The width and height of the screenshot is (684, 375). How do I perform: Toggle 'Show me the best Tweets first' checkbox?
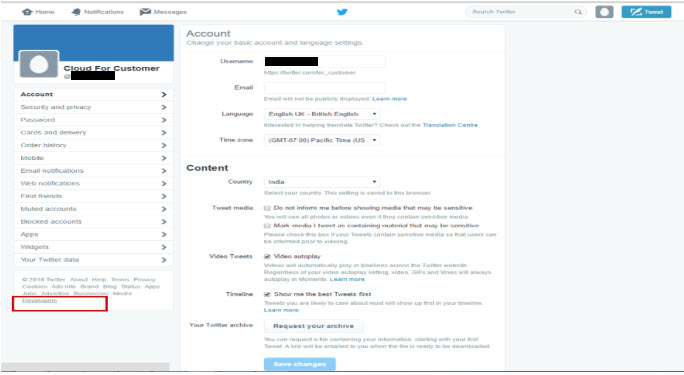pyautogui.click(x=267, y=294)
